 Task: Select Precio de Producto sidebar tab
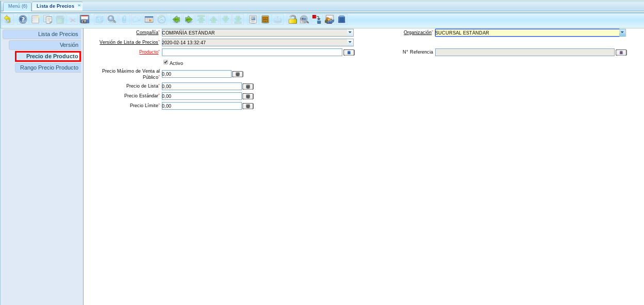click(x=48, y=56)
